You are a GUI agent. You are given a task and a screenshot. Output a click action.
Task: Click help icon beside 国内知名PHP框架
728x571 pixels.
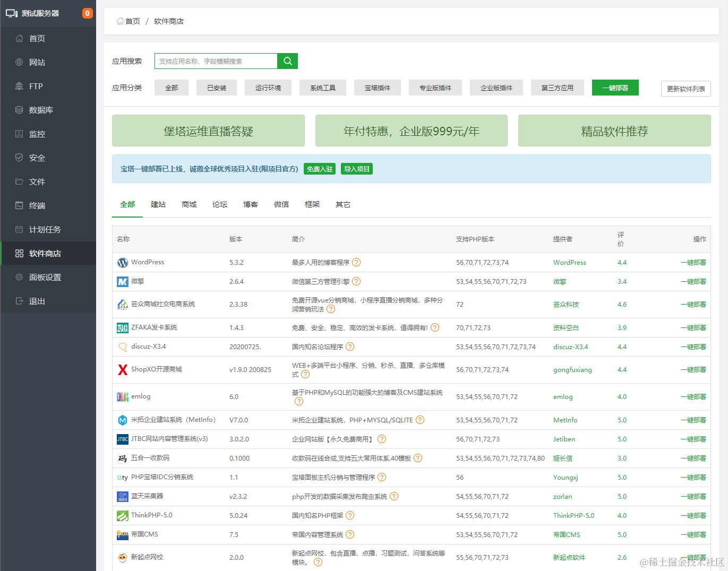point(350,515)
